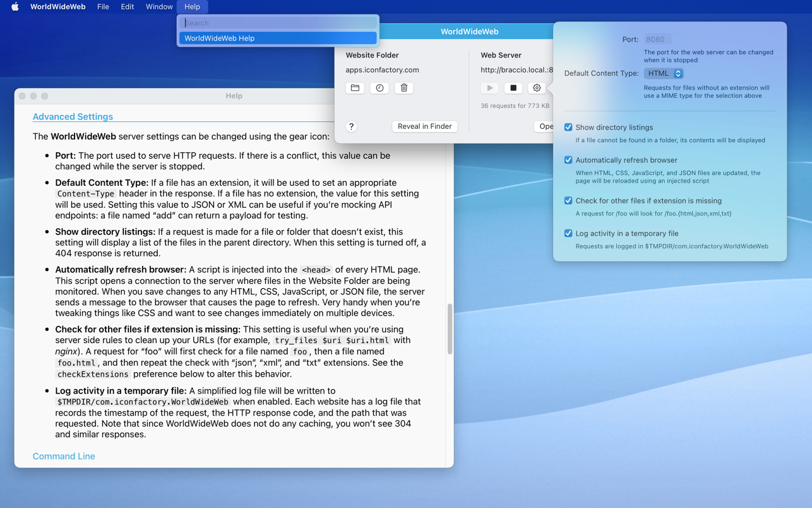Open recent folders clock icon
812x508 pixels.
[379, 88]
